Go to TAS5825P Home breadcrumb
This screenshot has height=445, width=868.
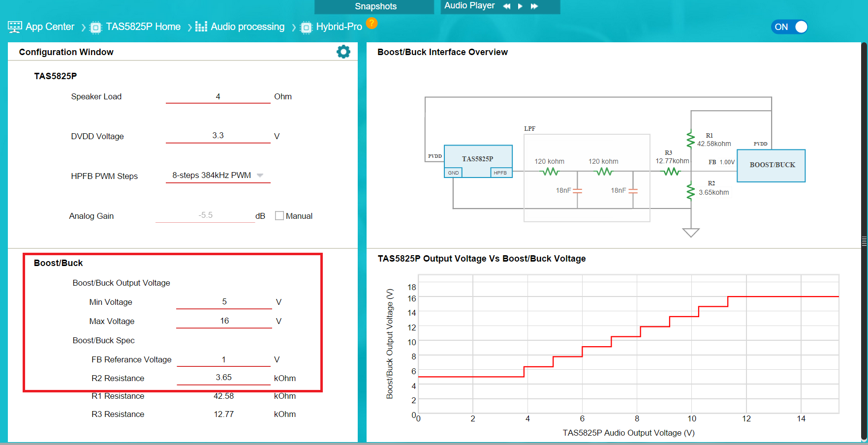[143, 27]
